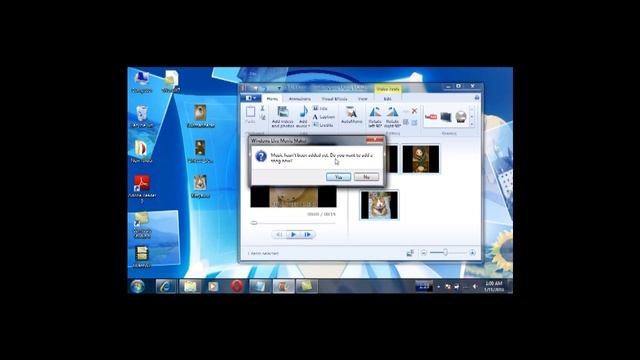Open the Recycle Bin desktop icon
This screenshot has width=640, height=360.
142,116
